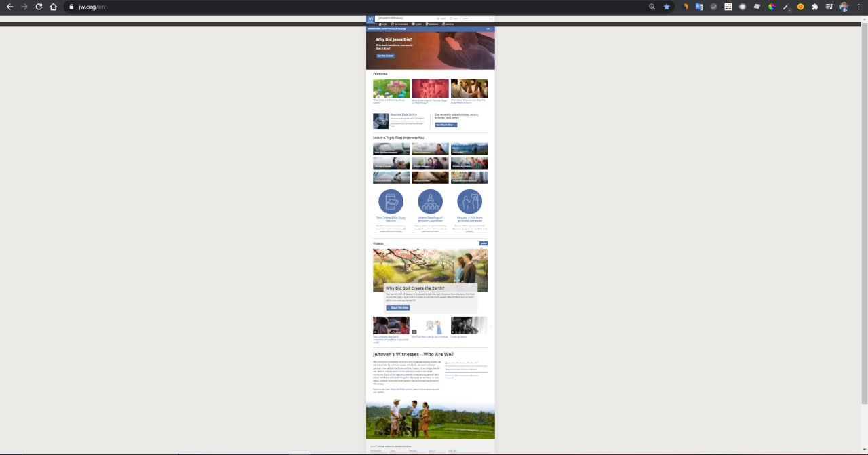Viewport: 868px width, 455px height.
Task: Open the Bible Teachings menu
Action: pos(399,24)
